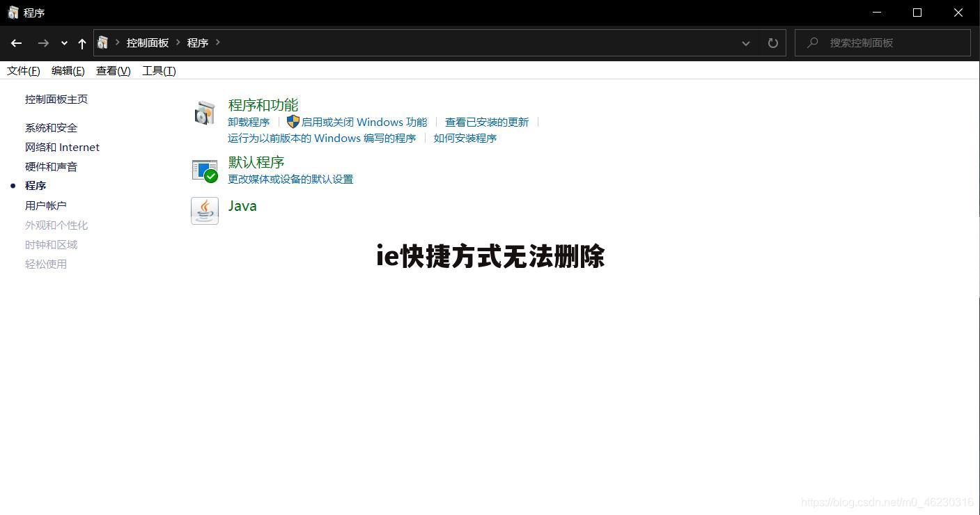Open the 工具(T) menu
This screenshot has height=515, width=980.
[159, 70]
